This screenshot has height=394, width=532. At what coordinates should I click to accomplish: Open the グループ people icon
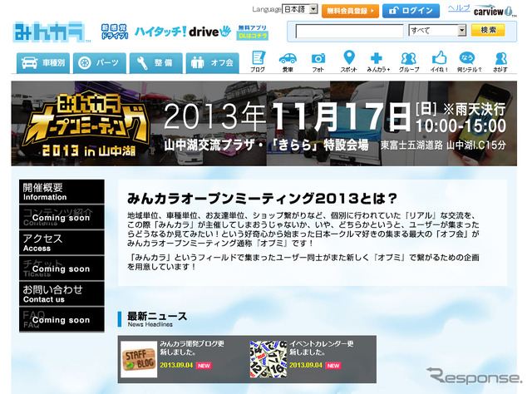(408, 62)
